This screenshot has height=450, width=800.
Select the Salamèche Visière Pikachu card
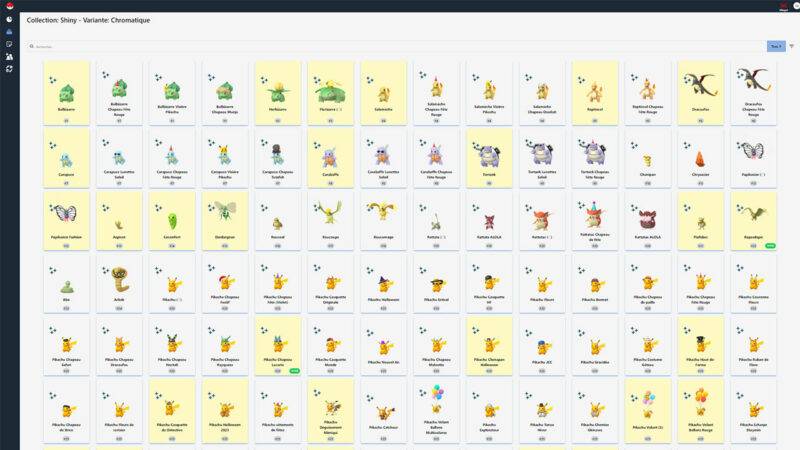point(489,93)
